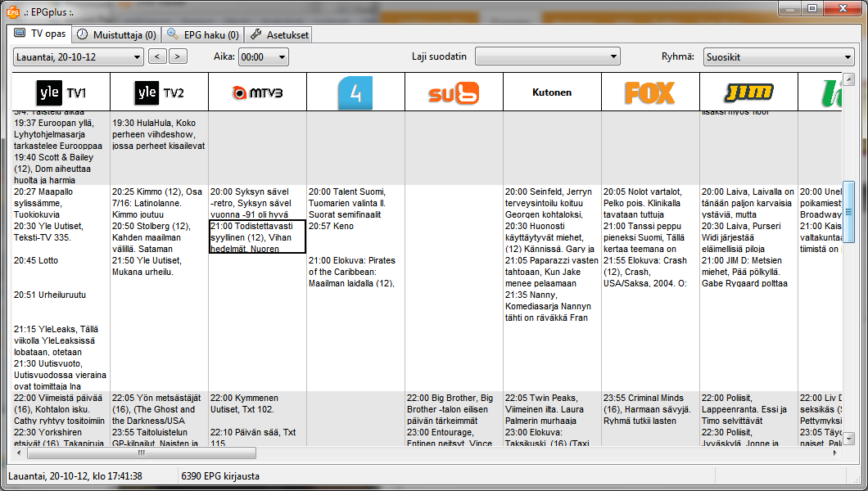Click the horizontal scrollbar right arrow
The height and width of the screenshot is (491, 868).
click(835, 453)
